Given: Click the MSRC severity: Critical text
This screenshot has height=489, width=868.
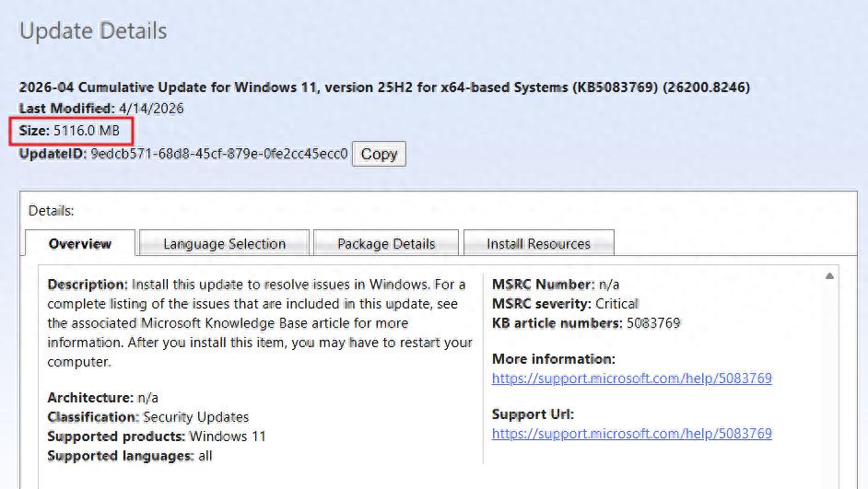Looking at the screenshot, I should 565,304.
